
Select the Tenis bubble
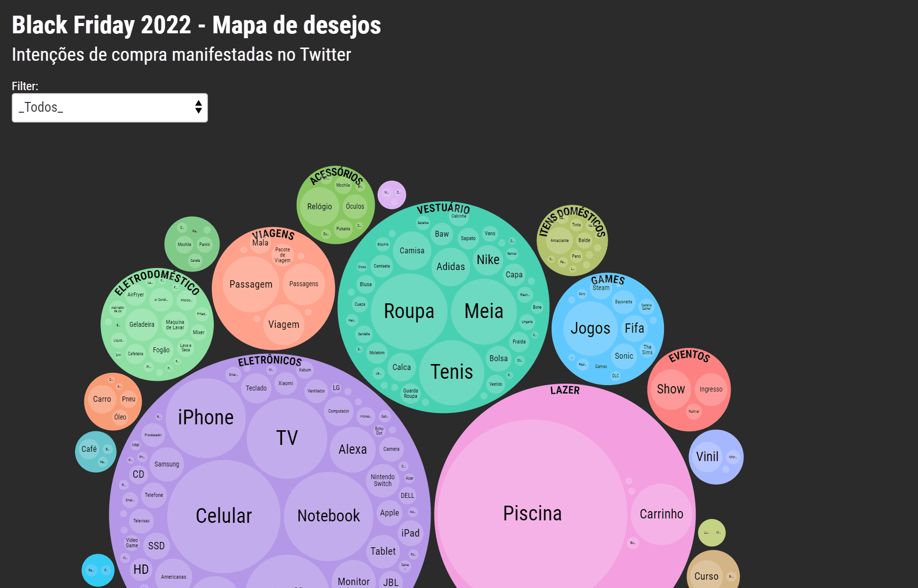[x=452, y=372]
